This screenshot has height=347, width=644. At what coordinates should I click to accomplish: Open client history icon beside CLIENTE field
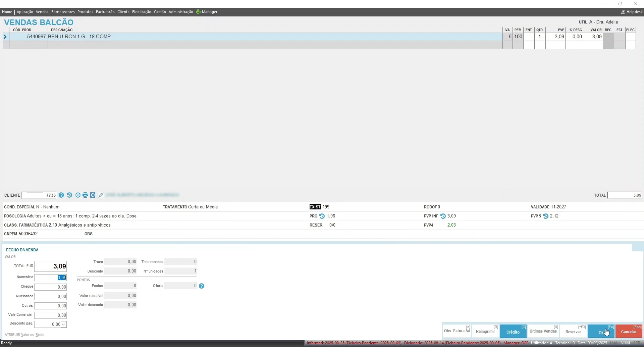click(x=69, y=195)
